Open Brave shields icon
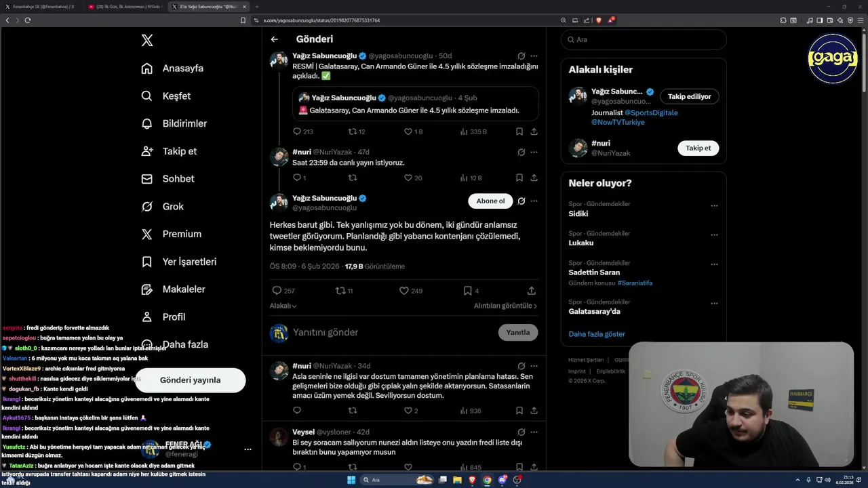The width and height of the screenshot is (868, 488). (598, 20)
